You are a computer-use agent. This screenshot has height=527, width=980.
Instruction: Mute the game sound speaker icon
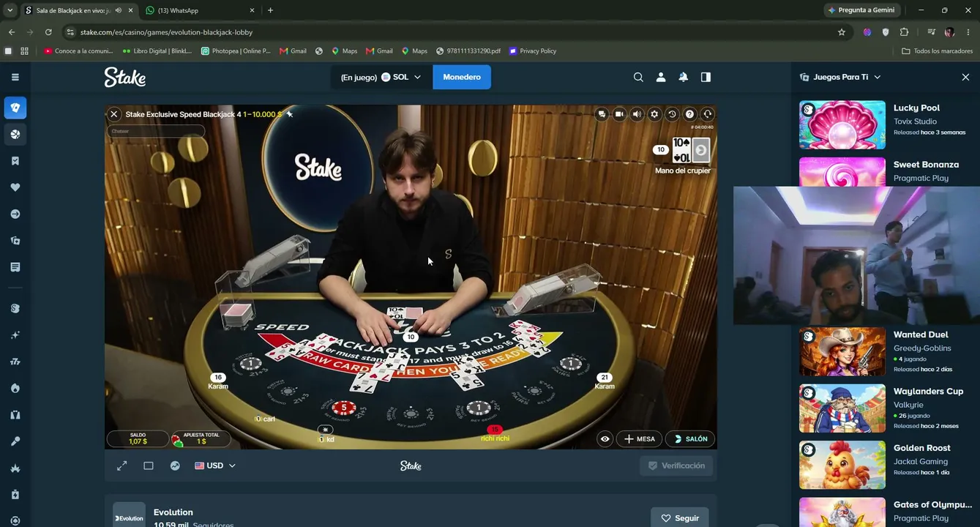637,114
